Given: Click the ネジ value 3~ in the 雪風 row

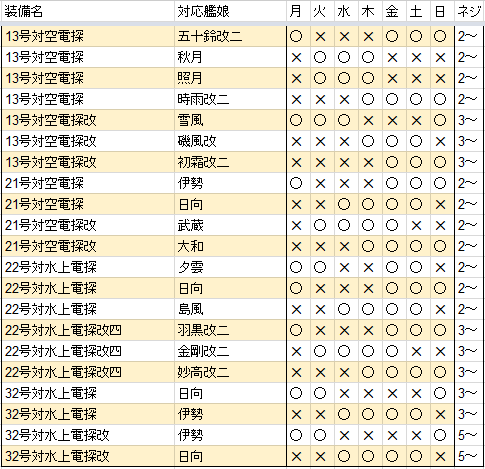Looking at the screenshot, I should tap(467, 120).
